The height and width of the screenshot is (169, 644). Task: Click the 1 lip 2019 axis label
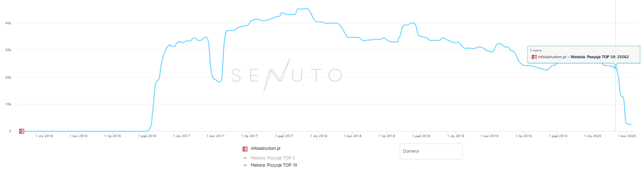pyautogui.click(x=523, y=136)
